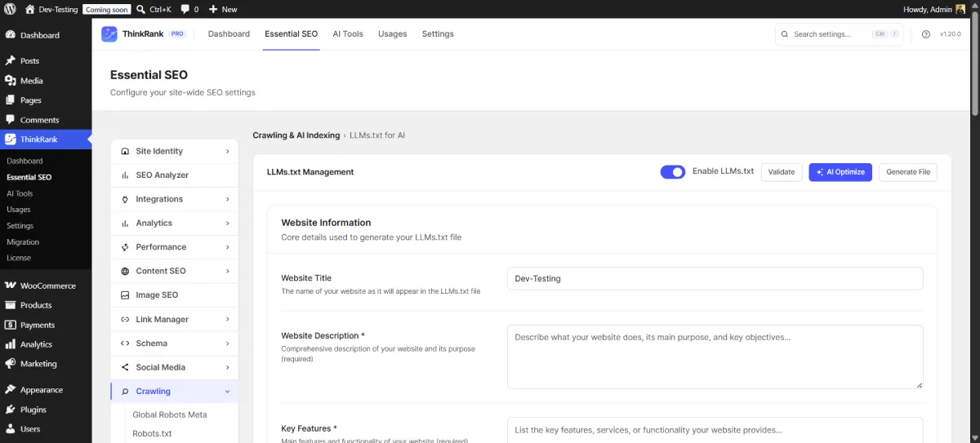Click the Website Description text area
Screen dimensions: 980x443
coord(715,357)
